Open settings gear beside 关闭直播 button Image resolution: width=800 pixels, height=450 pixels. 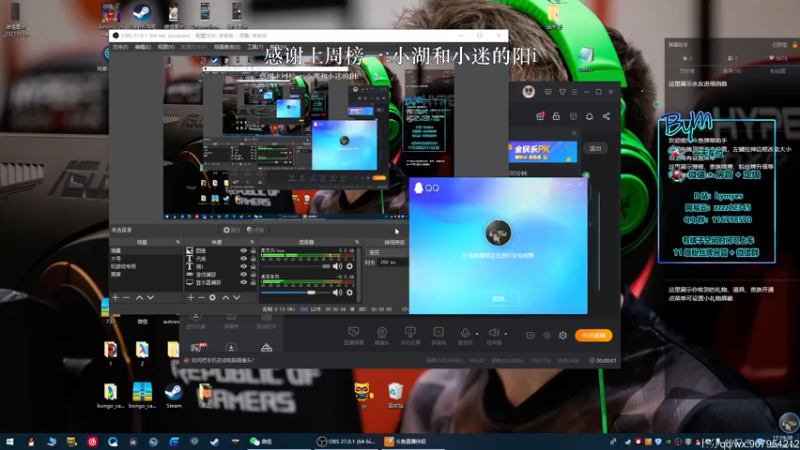coord(563,335)
